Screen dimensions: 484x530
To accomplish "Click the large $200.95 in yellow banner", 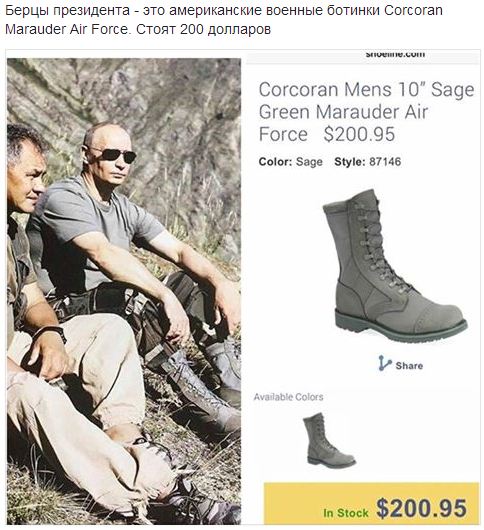I will 421,508.
